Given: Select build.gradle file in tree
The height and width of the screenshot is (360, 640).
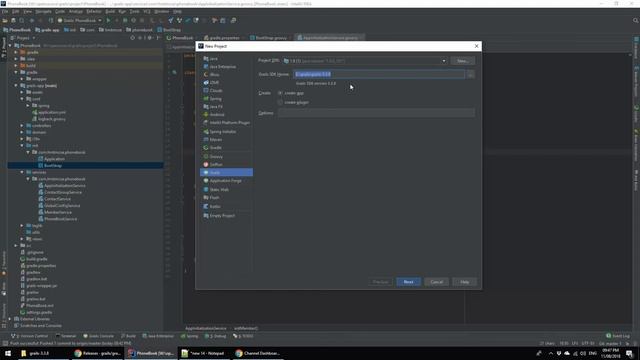Looking at the screenshot, I should point(37,259).
